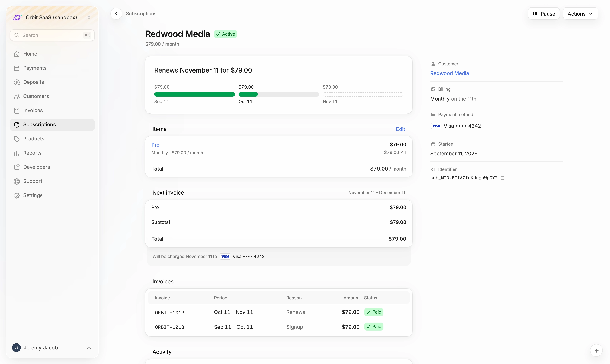
Task: Click the Subscriptions breadcrumb link
Action: (x=141, y=13)
